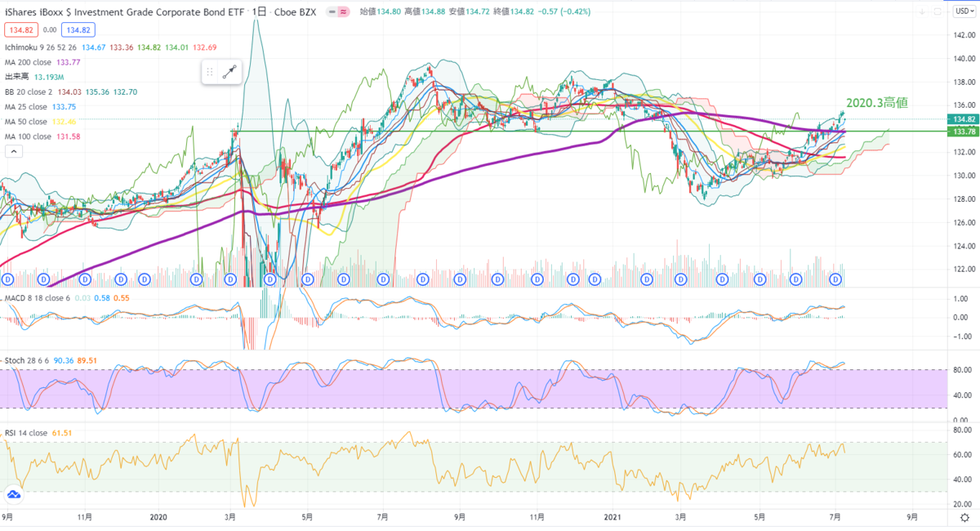Open the USD currency dropdown
980x531 pixels.
pos(964,12)
